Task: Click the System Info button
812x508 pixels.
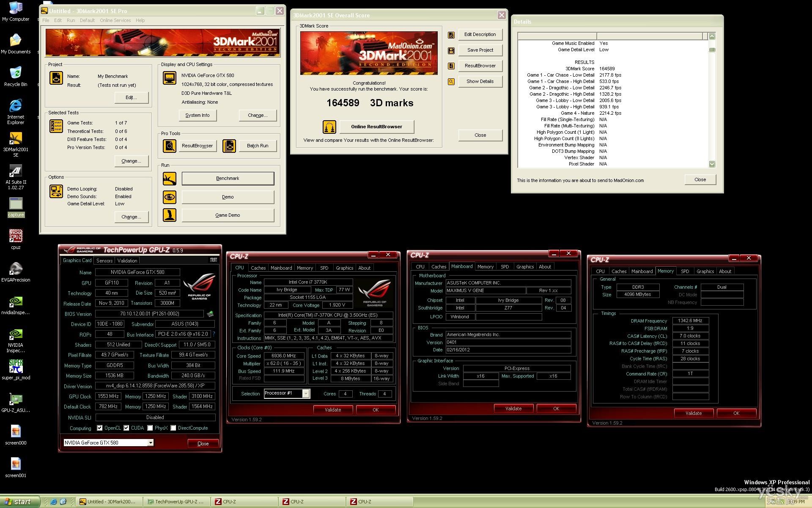Action: point(198,115)
